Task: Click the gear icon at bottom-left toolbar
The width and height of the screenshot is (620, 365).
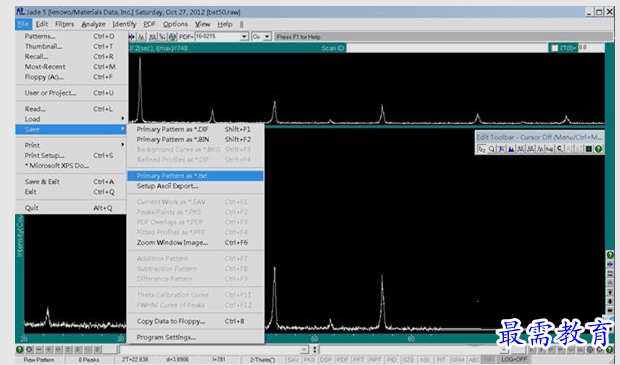Action: tap(29, 350)
